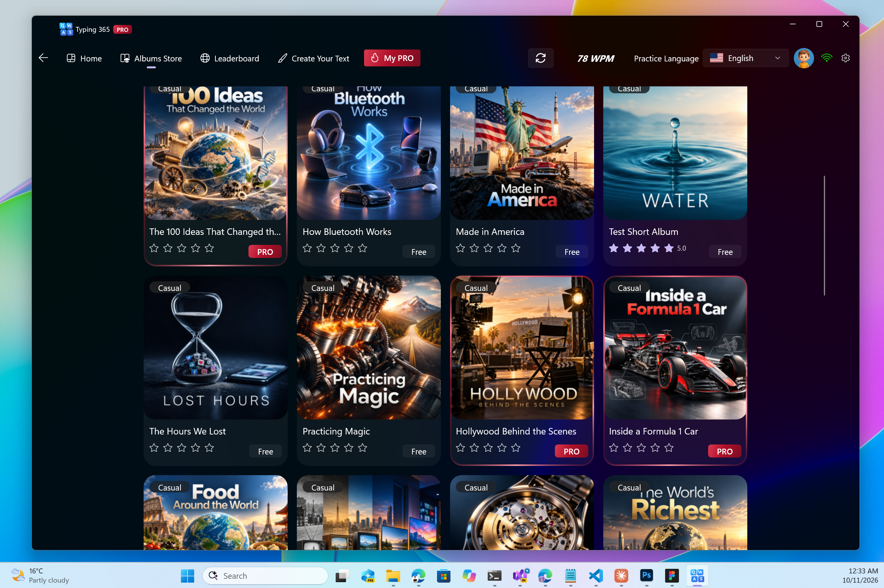Viewport: 884px width, 588px height.
Task: Click the PRO badge beside Typing 365
Action: click(x=123, y=30)
